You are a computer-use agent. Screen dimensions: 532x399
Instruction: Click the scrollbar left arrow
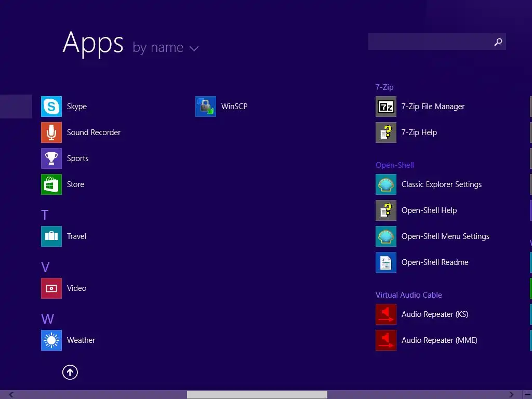pos(11,395)
